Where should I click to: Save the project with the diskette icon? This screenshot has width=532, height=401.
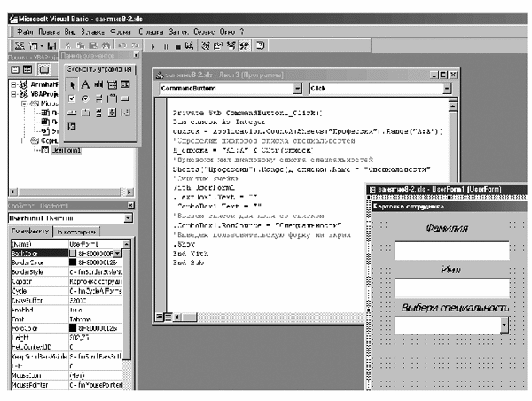click(x=51, y=45)
